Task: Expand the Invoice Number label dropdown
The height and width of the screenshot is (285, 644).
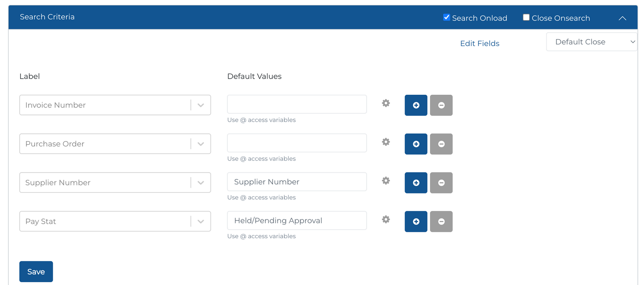Action: coord(200,105)
